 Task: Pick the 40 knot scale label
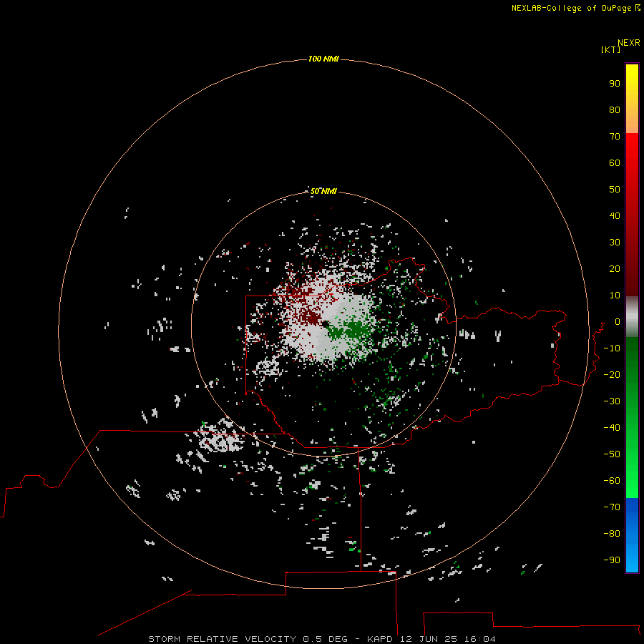[615, 215]
